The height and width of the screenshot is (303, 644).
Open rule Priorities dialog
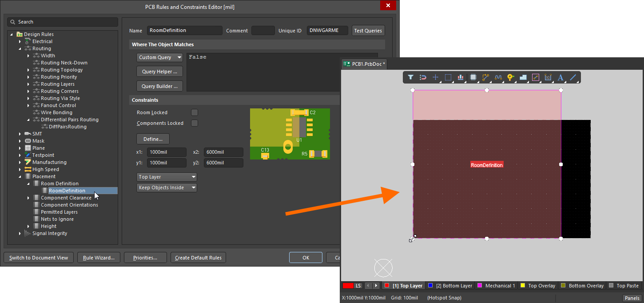point(145,258)
